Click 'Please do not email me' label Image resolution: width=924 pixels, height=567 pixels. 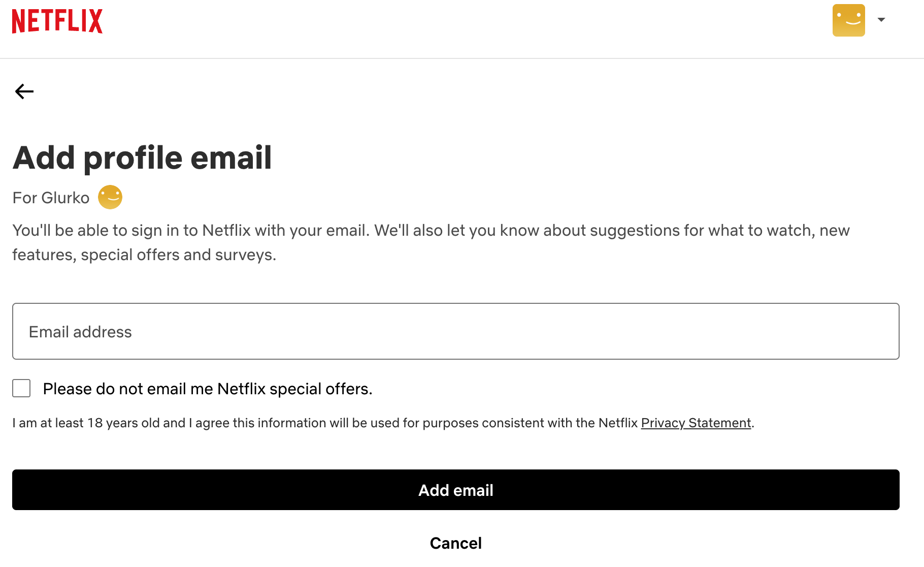(208, 389)
